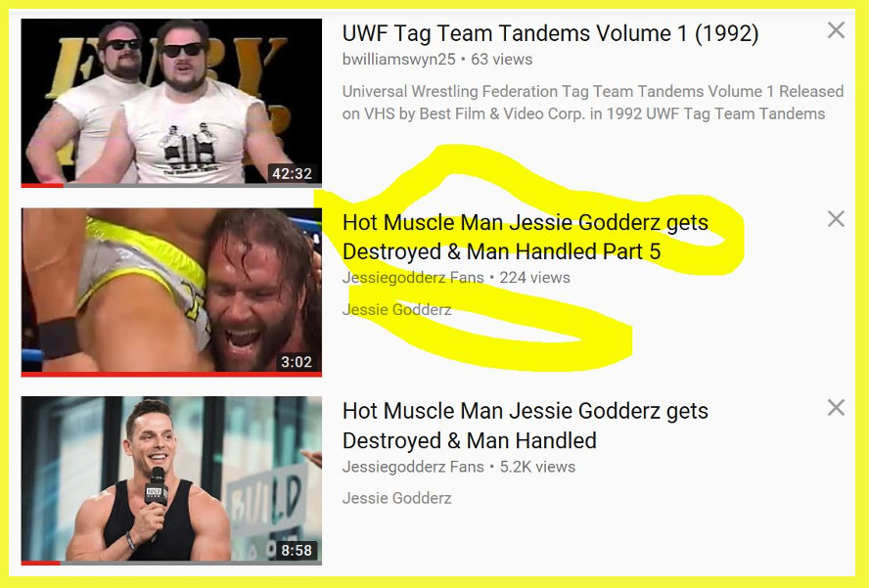Open the thumbnail of the 3:02 wrestling video

click(x=171, y=292)
